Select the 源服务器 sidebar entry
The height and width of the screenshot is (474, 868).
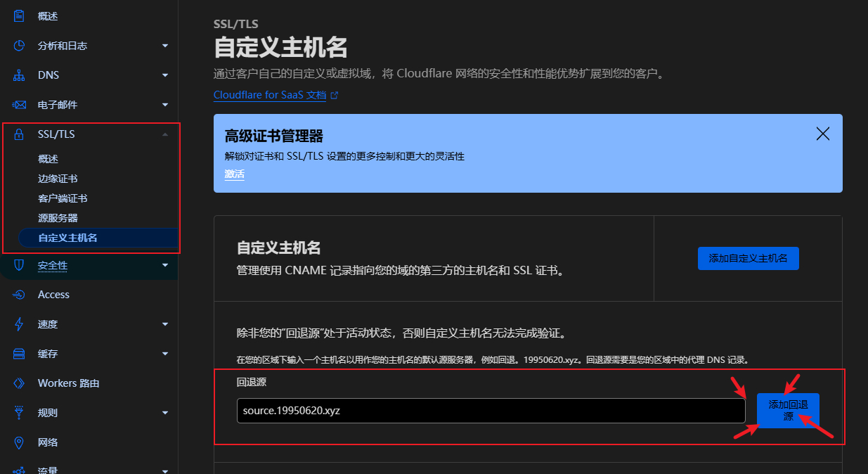59,217
